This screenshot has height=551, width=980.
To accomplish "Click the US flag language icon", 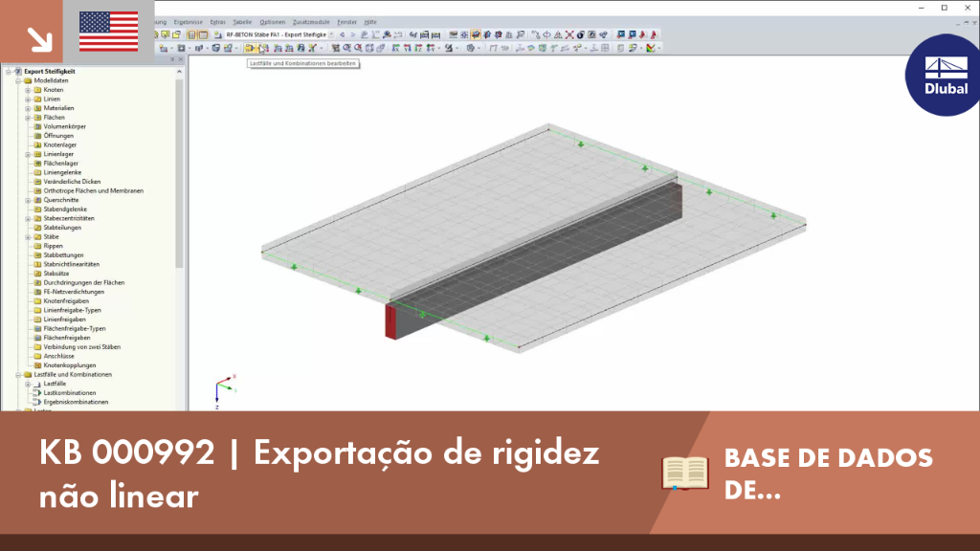I will [109, 32].
